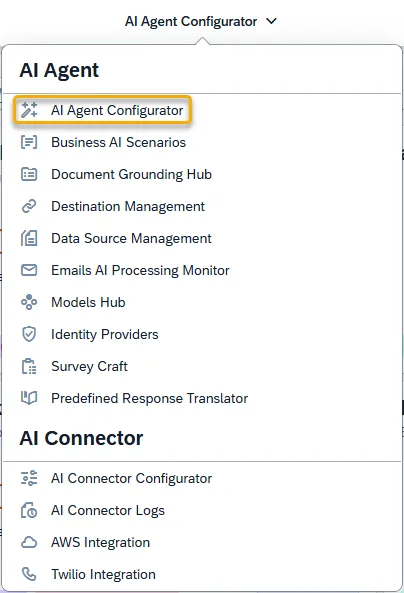Click the phone icon beside Twilio Integration
Image resolution: width=404 pixels, height=593 pixels.
[29, 574]
